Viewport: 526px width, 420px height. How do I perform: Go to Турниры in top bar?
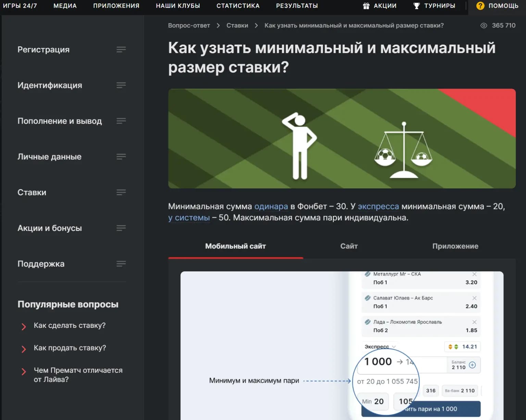tap(440, 6)
